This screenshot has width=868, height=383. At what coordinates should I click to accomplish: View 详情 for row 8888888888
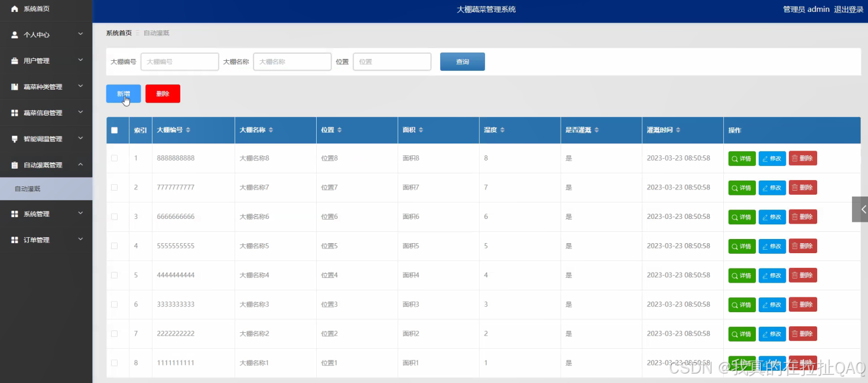tap(742, 158)
